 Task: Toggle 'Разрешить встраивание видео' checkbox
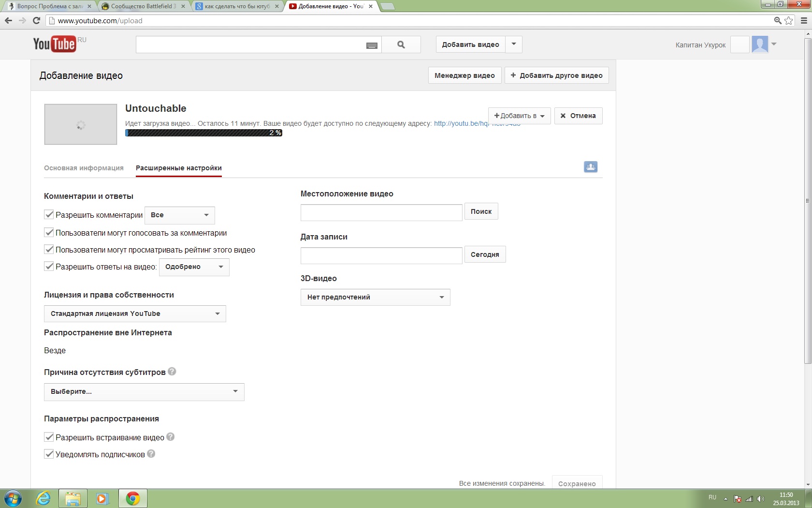tap(49, 437)
